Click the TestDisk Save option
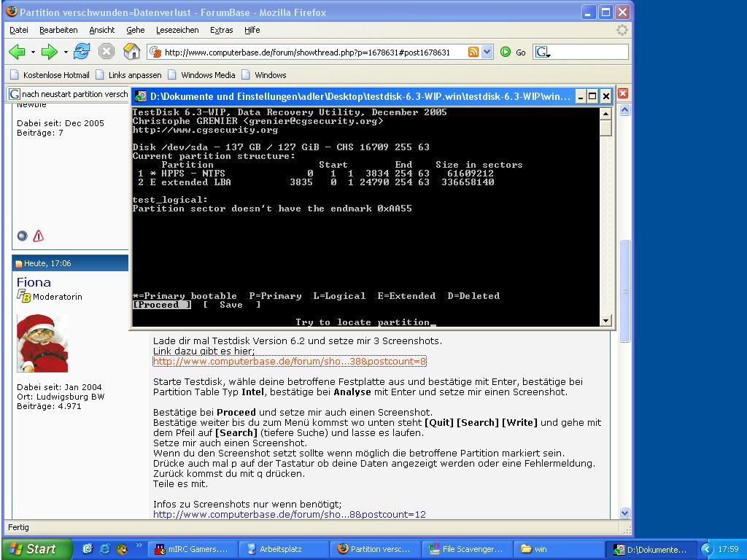Image resolution: width=747 pixels, height=560 pixels. point(231,305)
